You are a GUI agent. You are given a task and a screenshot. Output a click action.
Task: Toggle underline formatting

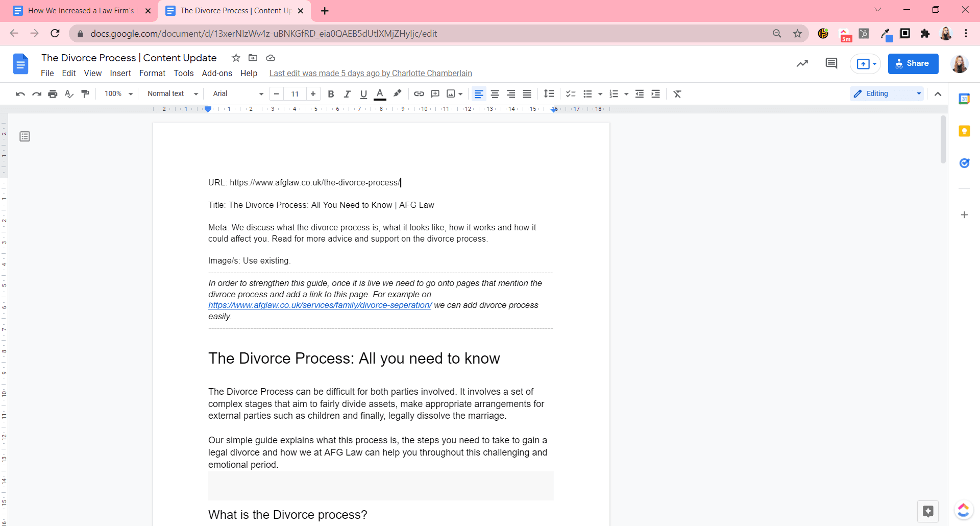(x=363, y=94)
